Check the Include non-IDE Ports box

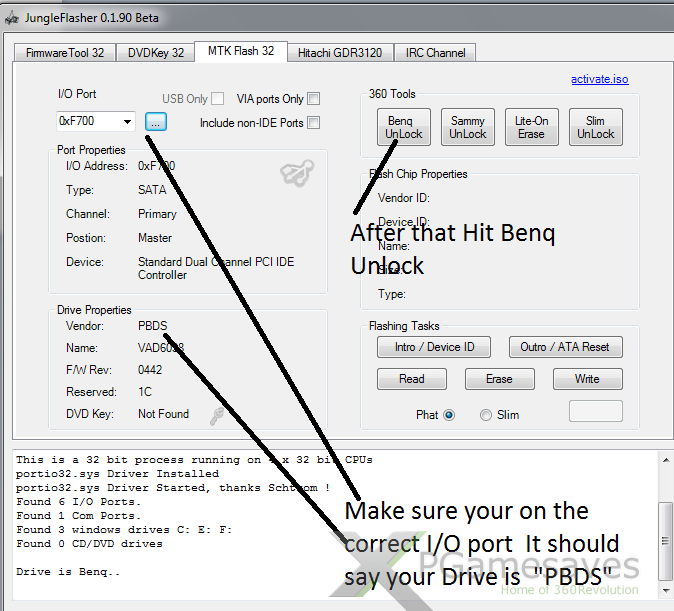(x=314, y=123)
